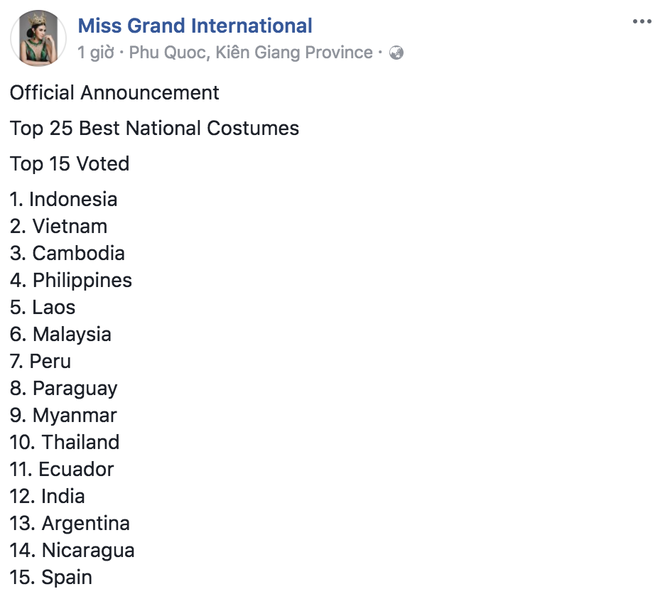Viewport: 665px width, 594px height.
Task: Select the '13. Argentina' list entry
Action: pyautogui.click(x=70, y=523)
